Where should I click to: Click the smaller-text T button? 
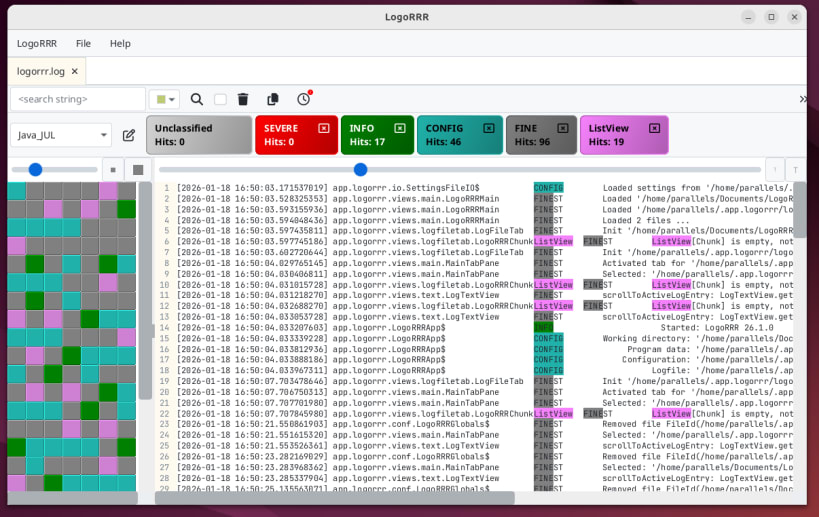pyautogui.click(x=775, y=170)
